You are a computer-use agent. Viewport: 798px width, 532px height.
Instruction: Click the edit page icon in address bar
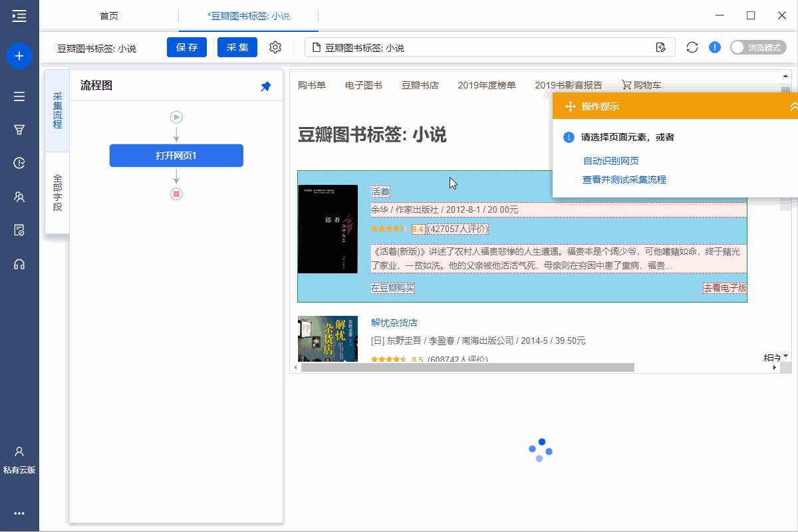coord(660,47)
